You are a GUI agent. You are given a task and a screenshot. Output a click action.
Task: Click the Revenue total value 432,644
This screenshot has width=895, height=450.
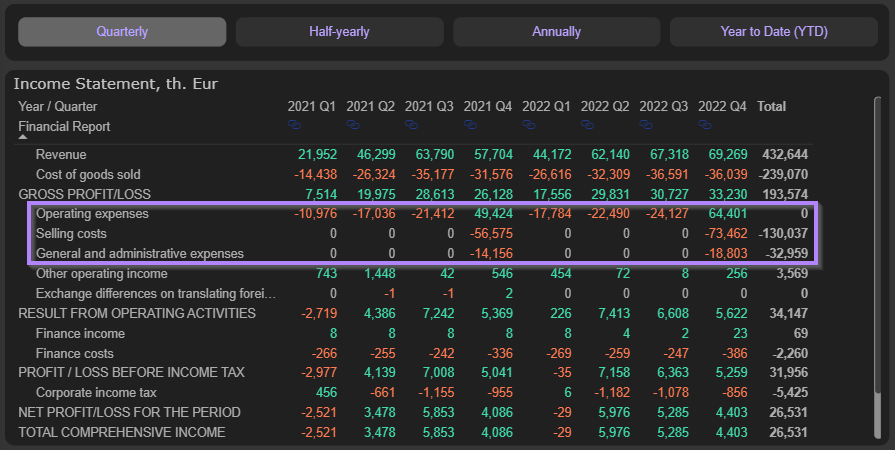tap(786, 155)
